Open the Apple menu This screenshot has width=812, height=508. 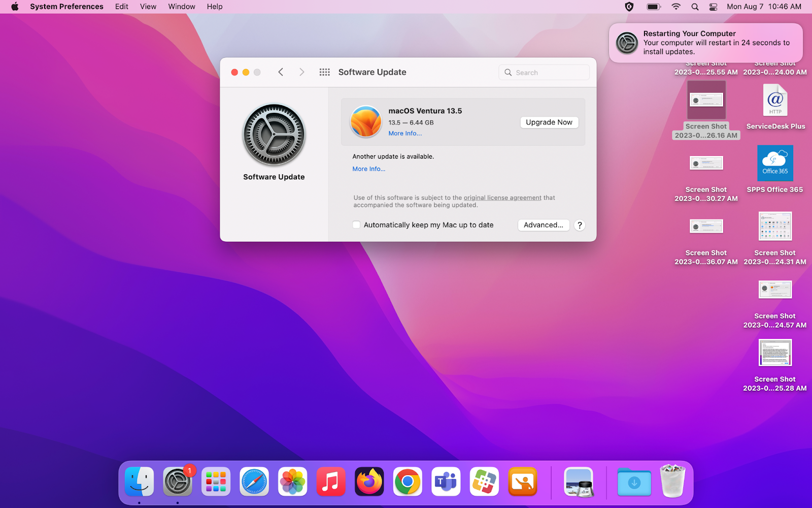(x=15, y=7)
